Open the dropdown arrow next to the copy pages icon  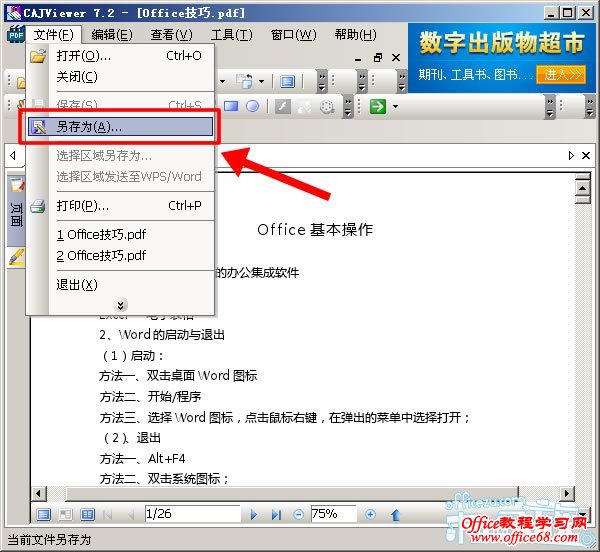click(x=261, y=81)
